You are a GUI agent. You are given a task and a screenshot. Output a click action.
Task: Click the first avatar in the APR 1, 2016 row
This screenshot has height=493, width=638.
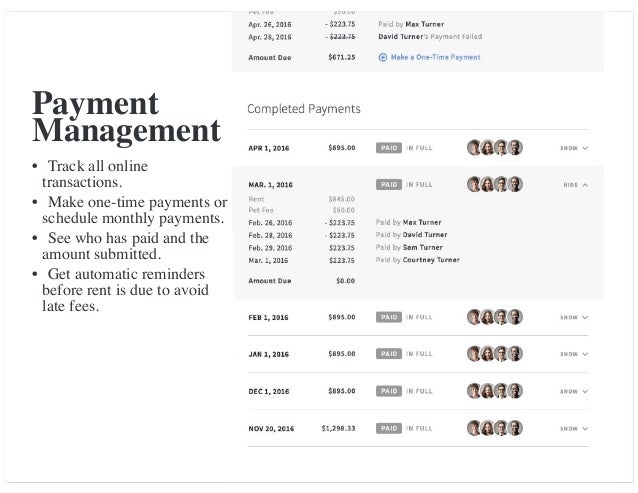click(x=473, y=148)
